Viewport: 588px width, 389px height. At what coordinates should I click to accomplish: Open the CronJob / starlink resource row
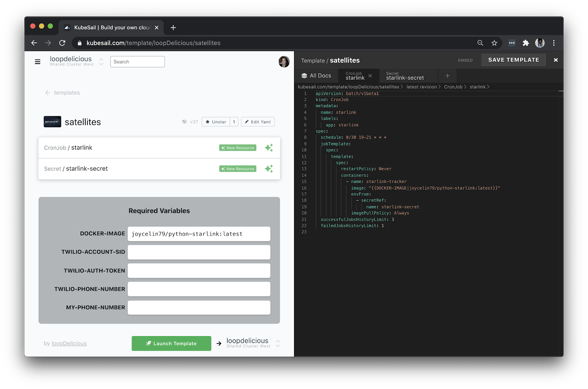(x=159, y=148)
